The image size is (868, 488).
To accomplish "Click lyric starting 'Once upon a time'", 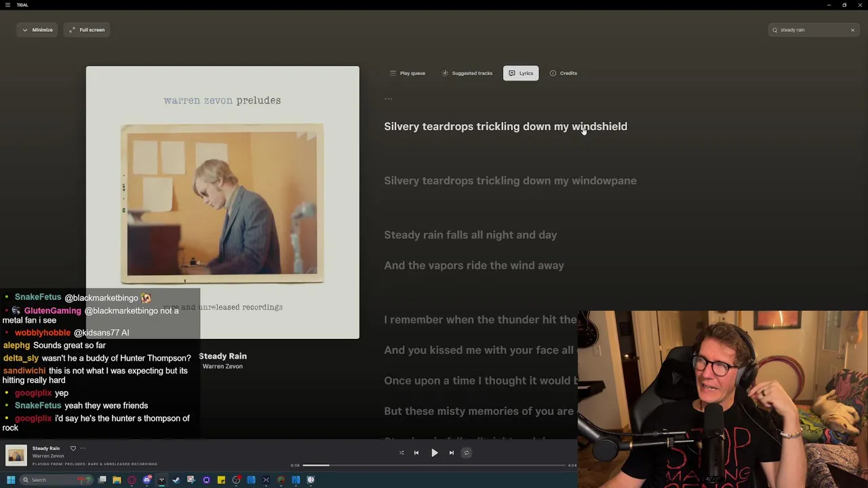I will (480, 381).
